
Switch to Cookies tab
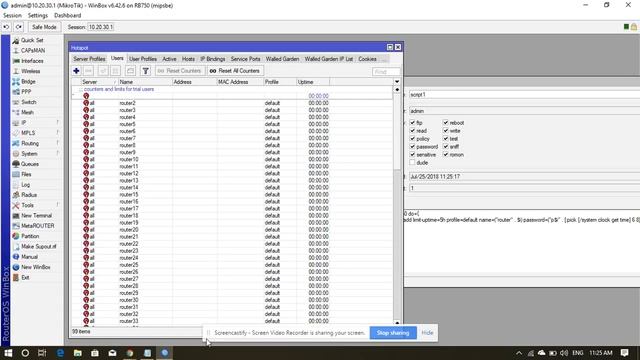(367, 59)
